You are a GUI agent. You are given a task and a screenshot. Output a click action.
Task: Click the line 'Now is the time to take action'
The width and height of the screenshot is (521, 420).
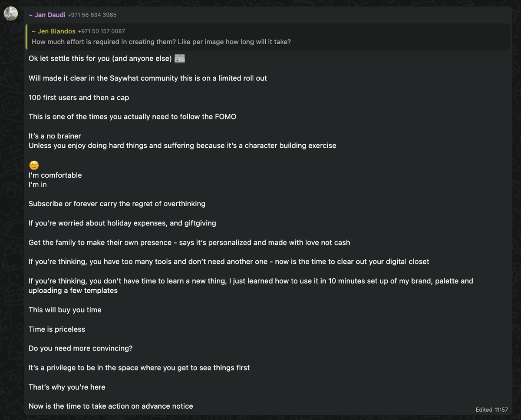[111, 406]
